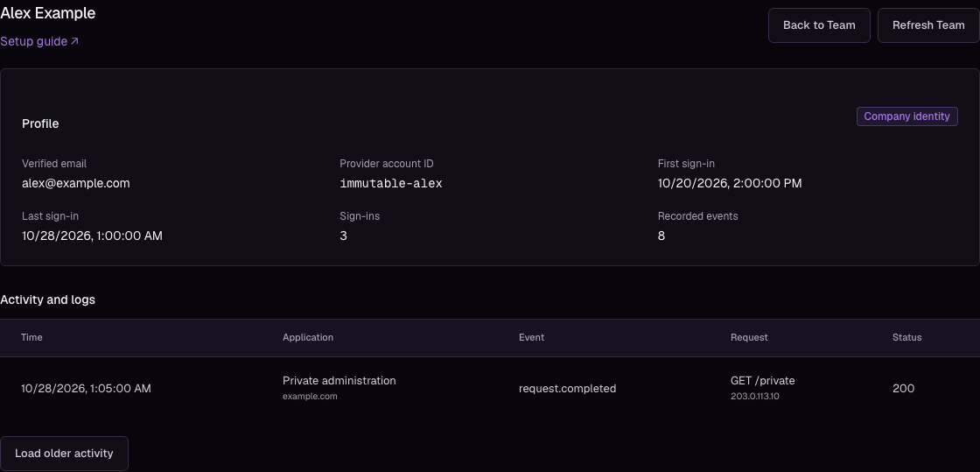Image resolution: width=980 pixels, height=472 pixels.
Task: Click the Recorded events count 8
Action: pos(661,236)
